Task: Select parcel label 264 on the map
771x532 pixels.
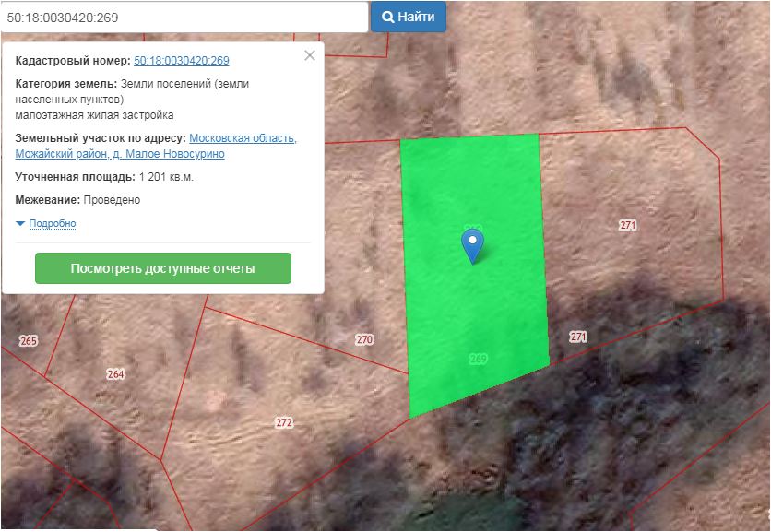Action: [x=115, y=374]
